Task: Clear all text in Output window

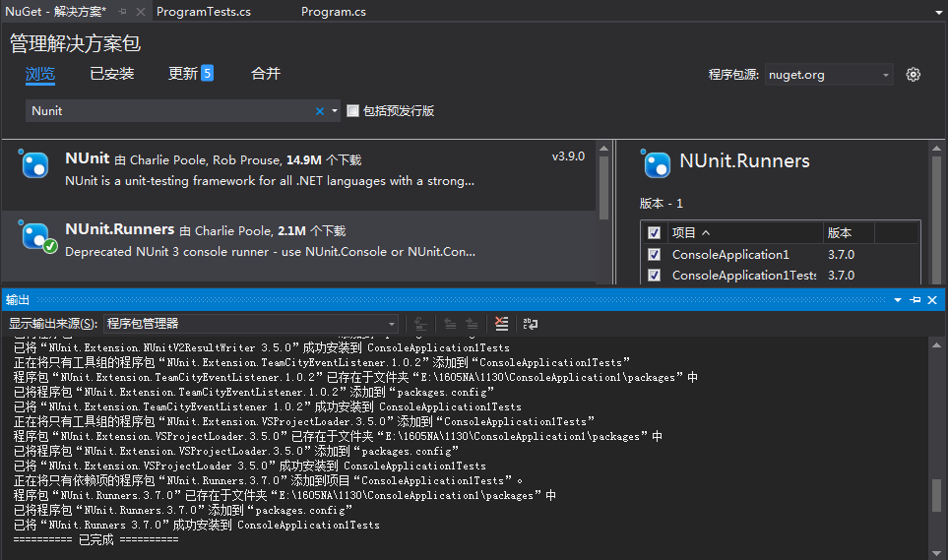Action: coord(501,324)
